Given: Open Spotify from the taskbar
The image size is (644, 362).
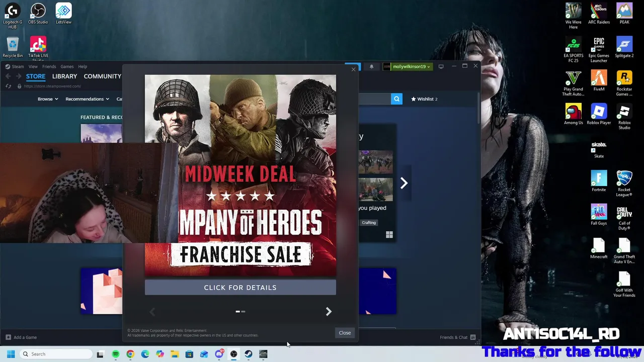Looking at the screenshot, I should coord(115,354).
